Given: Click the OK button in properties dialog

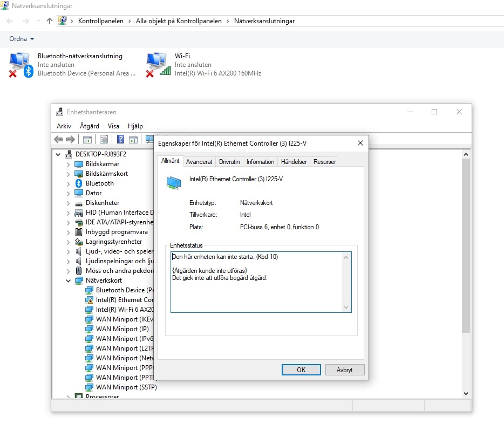Looking at the screenshot, I should click(301, 370).
